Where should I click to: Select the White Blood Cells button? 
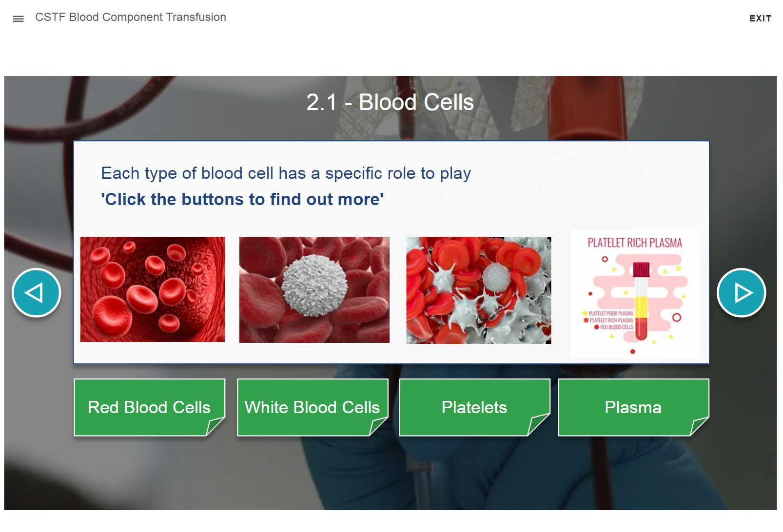click(x=313, y=407)
